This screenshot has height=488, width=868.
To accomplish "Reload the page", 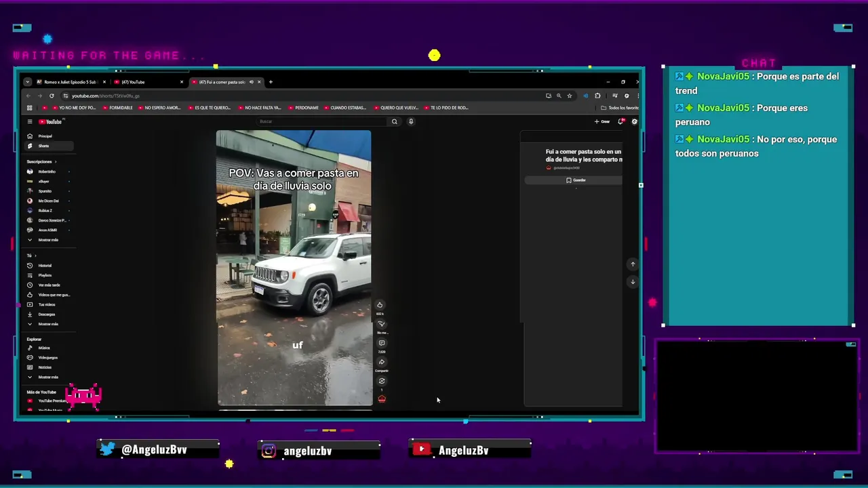I will [x=52, y=96].
